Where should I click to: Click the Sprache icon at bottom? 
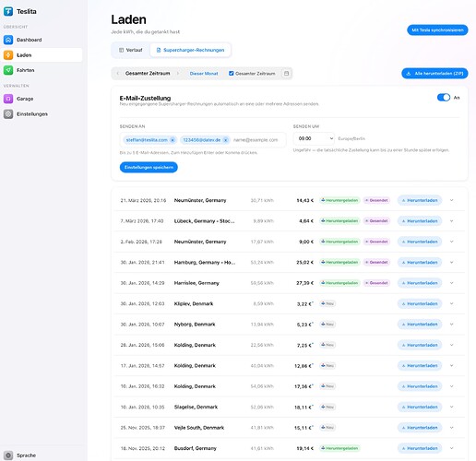(8, 455)
